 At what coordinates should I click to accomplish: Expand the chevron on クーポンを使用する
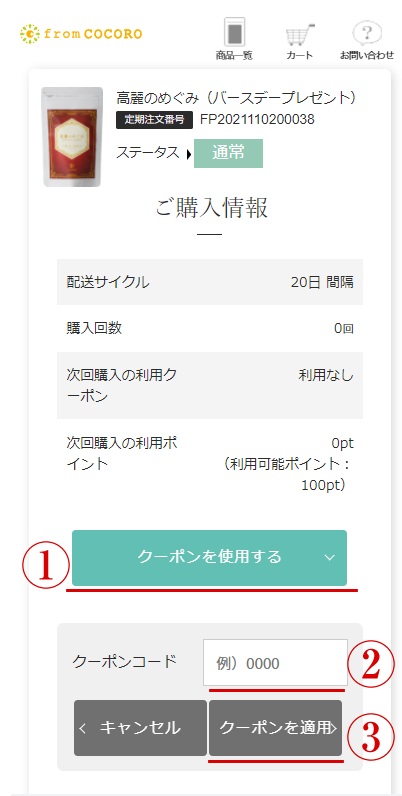tap(329, 557)
